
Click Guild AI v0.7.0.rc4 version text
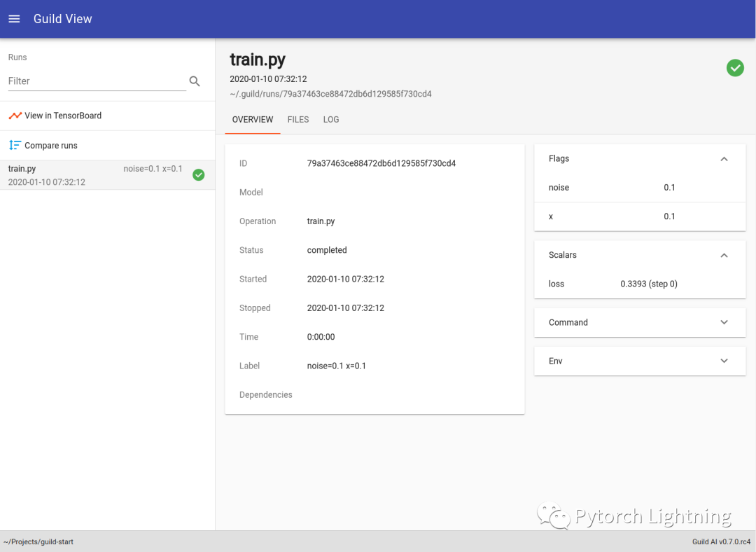pos(721,542)
